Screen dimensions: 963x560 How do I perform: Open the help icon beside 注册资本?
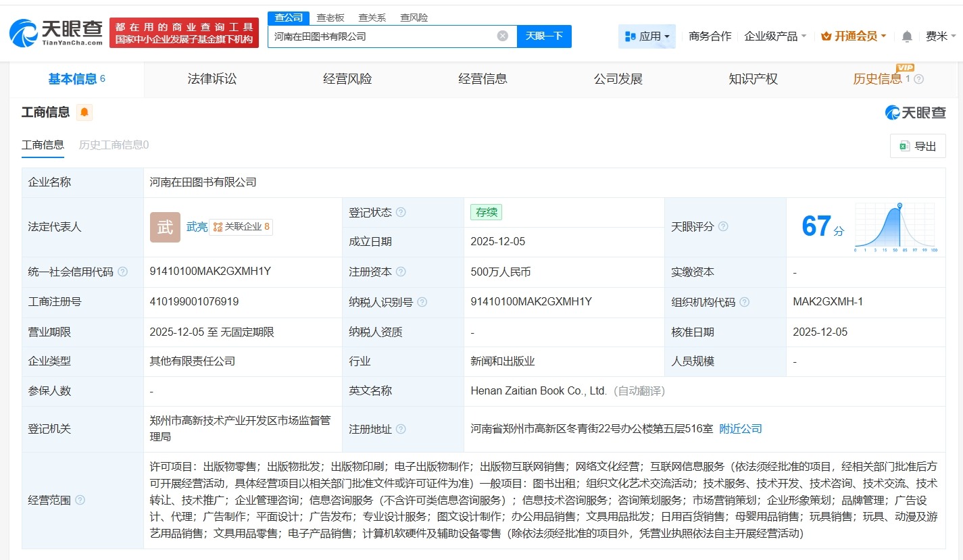pos(401,272)
